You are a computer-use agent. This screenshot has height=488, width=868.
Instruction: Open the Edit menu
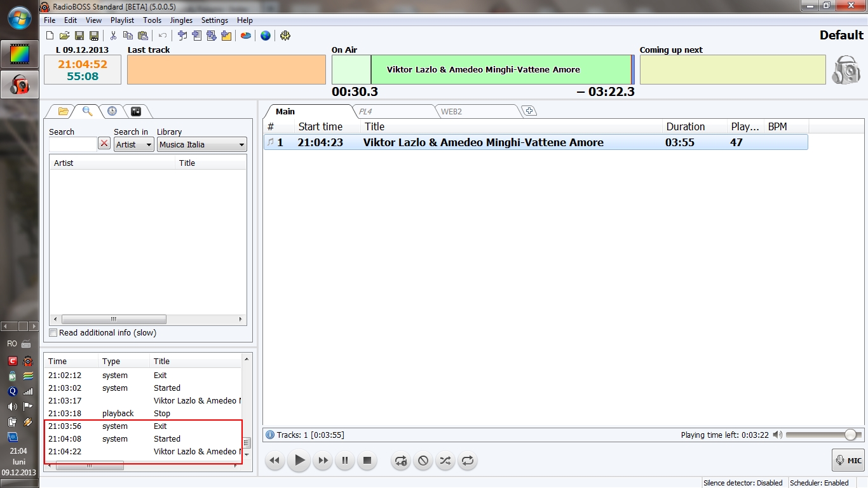tap(71, 20)
